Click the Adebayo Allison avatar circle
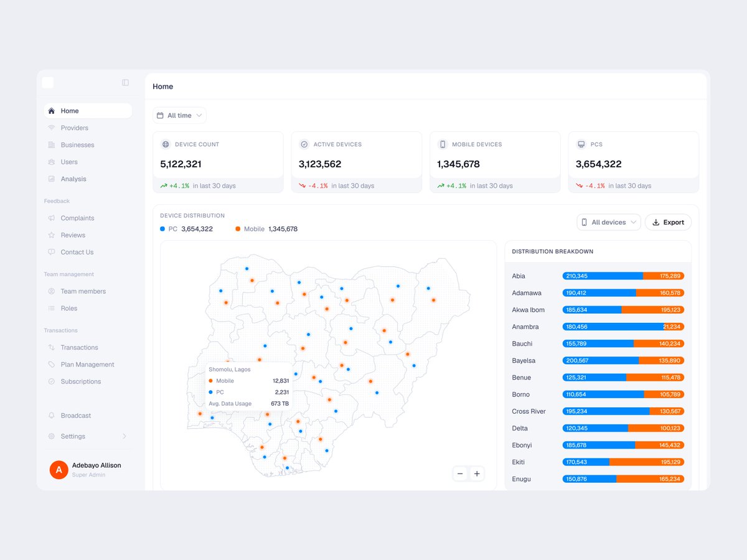This screenshot has width=747, height=560. click(x=59, y=470)
